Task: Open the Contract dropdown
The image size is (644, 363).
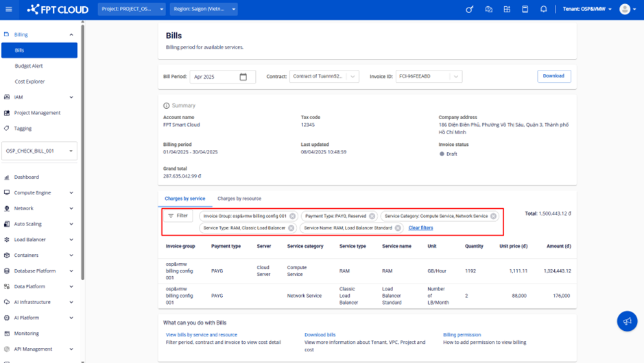Action: coord(324,77)
